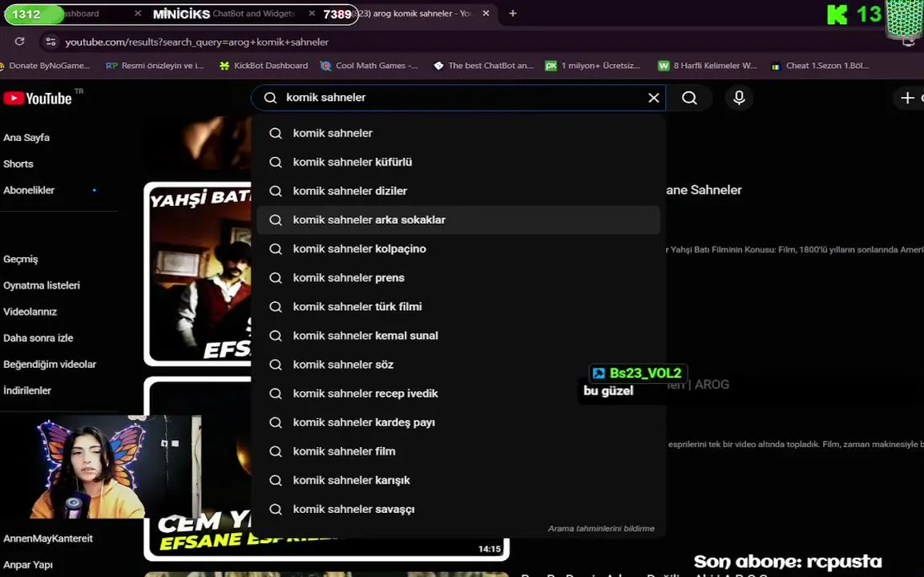924x577 pixels.
Task: Open Beğendiğim videolar in sidebar
Action: (50, 365)
